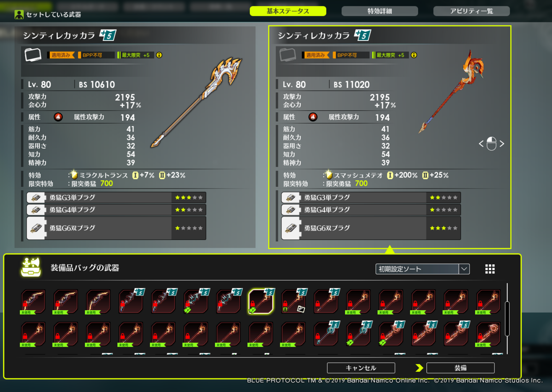552x392 pixels.
Task: Click the card icon in left weapon panel
Action: coord(33,55)
